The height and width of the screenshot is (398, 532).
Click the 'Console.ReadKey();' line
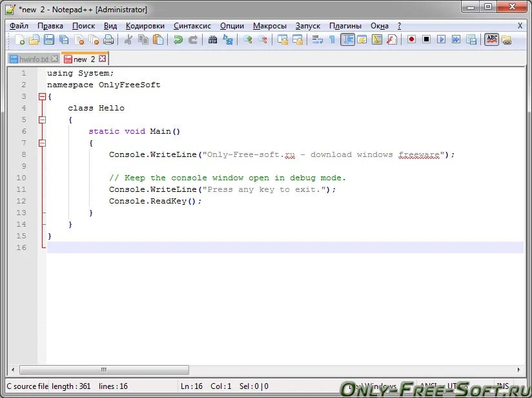click(x=156, y=201)
